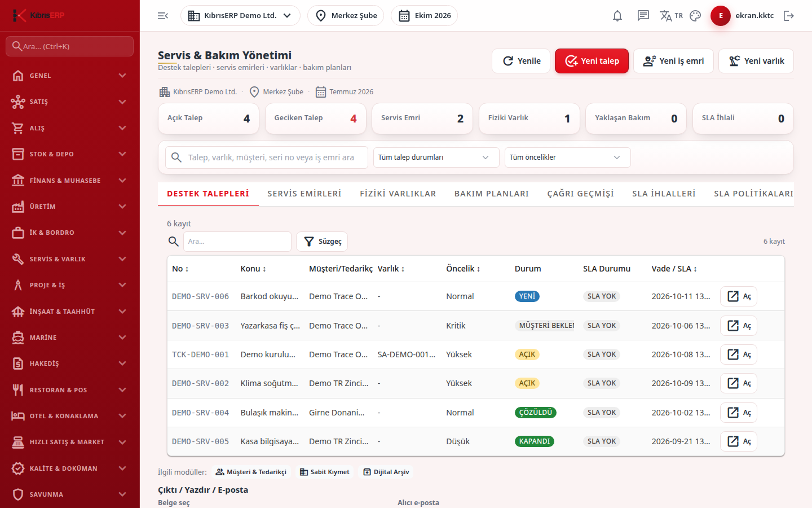Open the theme palette icon
812x508 pixels.
(x=695, y=16)
